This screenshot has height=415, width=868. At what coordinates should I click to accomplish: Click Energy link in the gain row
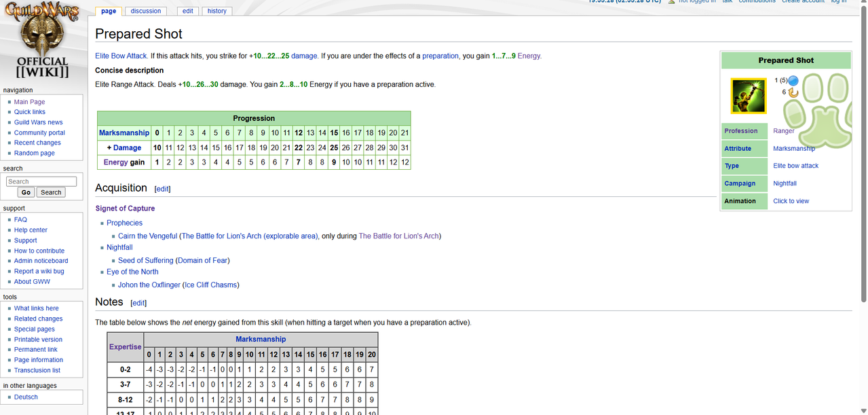click(x=115, y=162)
